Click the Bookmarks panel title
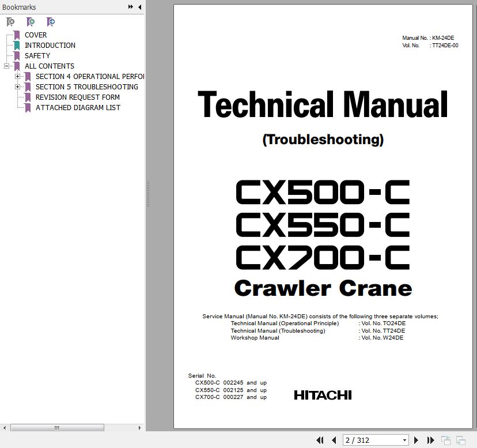Viewport: 477px width, 448px height. coord(19,7)
